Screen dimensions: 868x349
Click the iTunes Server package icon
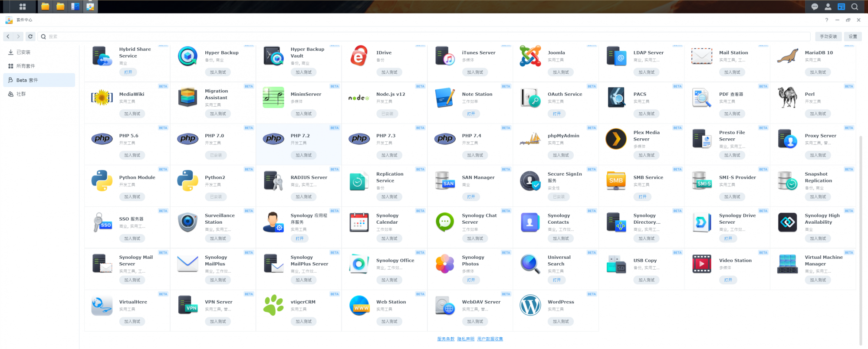point(445,56)
